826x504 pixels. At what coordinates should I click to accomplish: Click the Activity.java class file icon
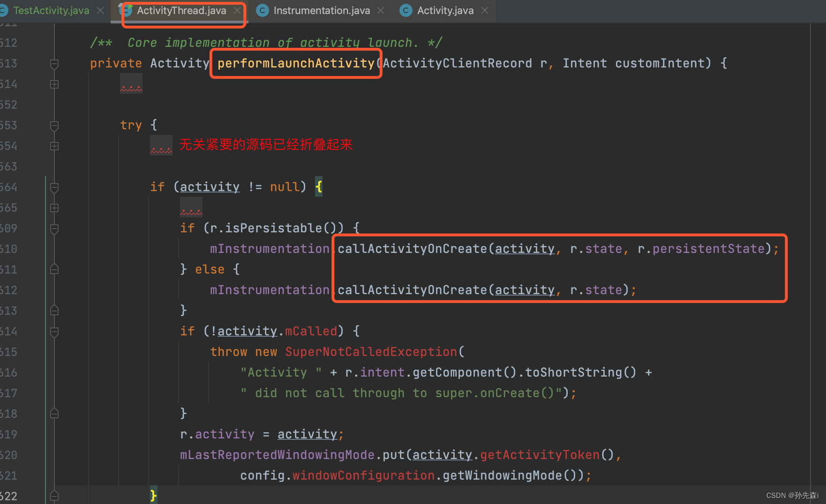[x=405, y=10]
